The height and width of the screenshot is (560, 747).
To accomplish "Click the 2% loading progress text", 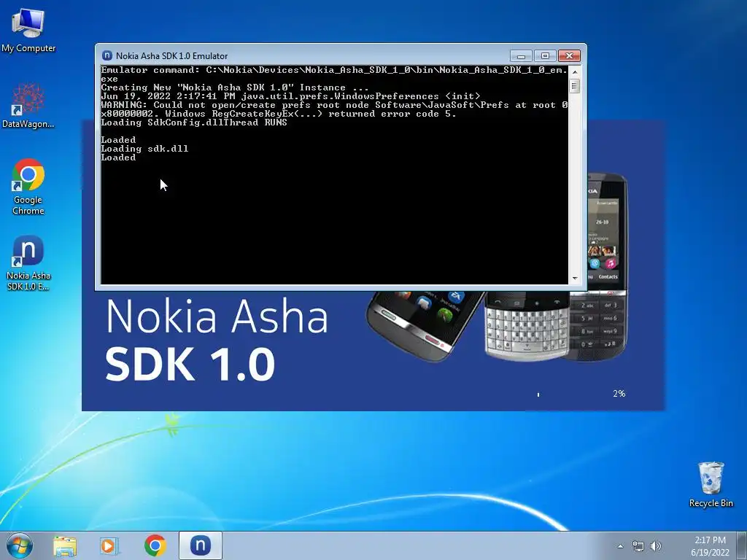I will pos(619,393).
